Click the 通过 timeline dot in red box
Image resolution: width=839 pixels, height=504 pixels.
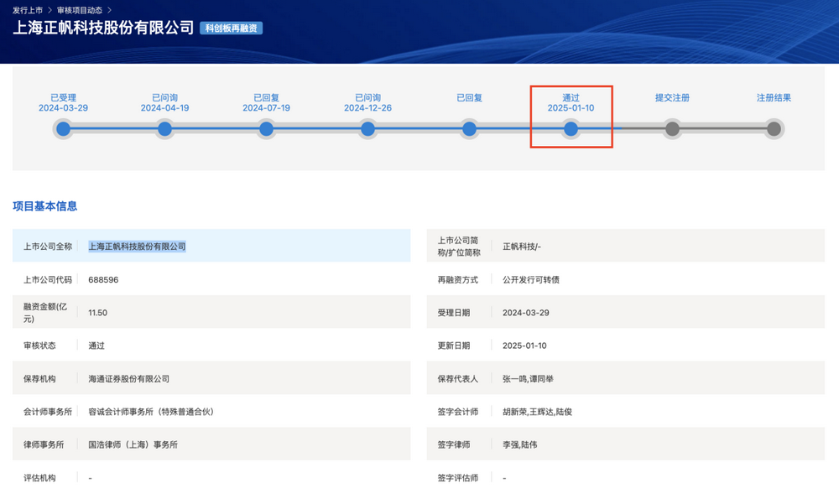[x=571, y=129]
